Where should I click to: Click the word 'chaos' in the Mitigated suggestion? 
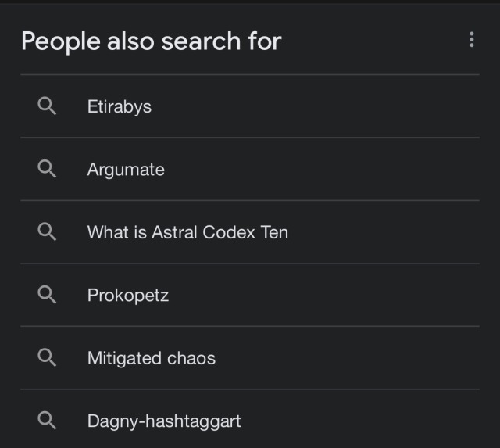[x=191, y=358]
